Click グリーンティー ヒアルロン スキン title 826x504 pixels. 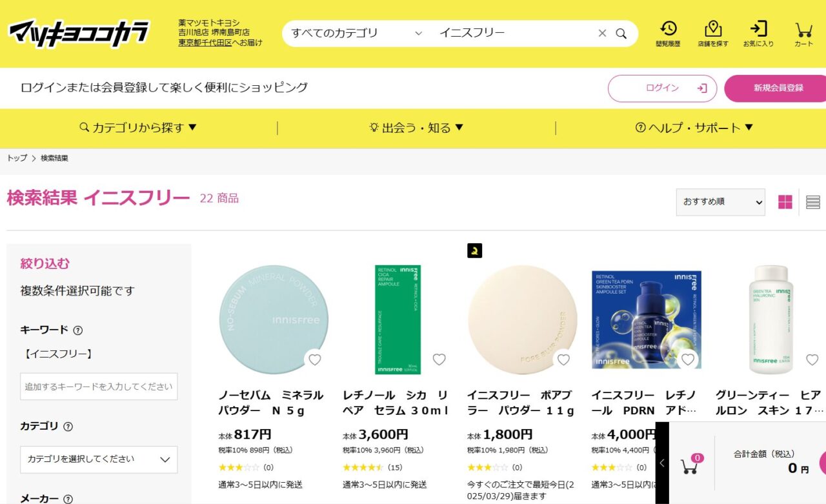click(769, 403)
